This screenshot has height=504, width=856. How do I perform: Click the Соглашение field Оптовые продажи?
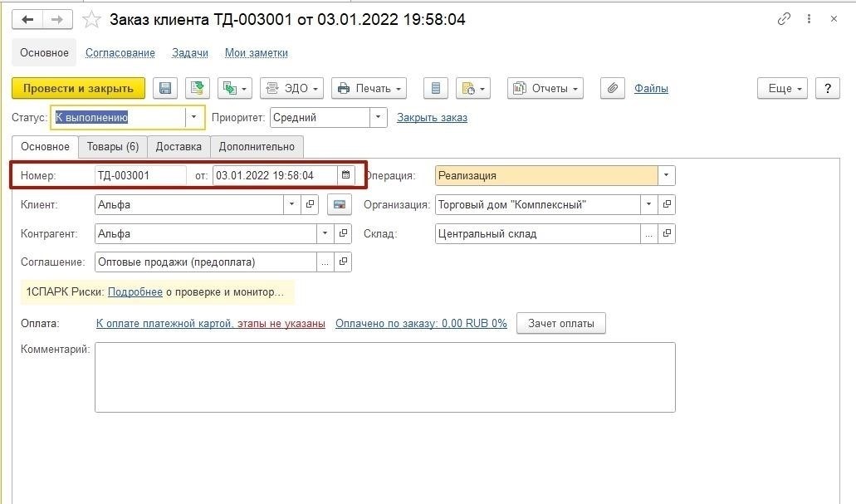click(206, 262)
